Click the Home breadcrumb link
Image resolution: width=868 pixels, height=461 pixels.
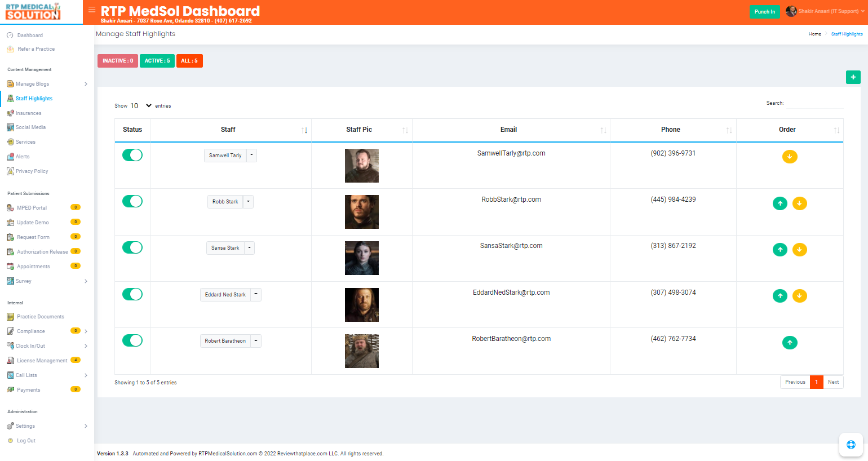click(x=815, y=34)
